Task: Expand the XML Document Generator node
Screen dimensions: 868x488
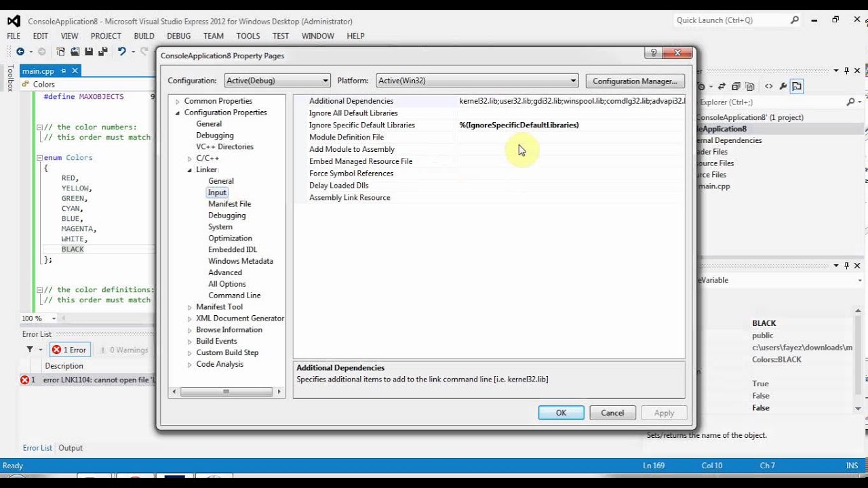Action: [x=190, y=319]
